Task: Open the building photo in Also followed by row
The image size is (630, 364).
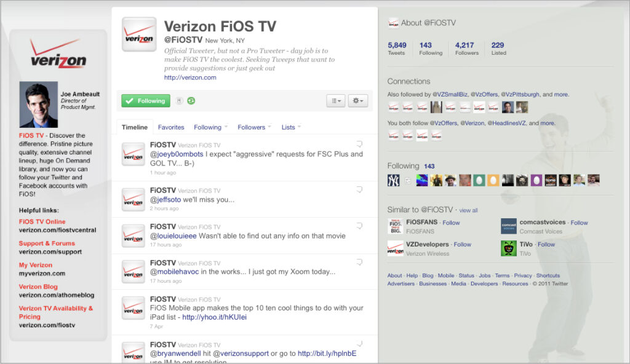Action: tap(436, 107)
